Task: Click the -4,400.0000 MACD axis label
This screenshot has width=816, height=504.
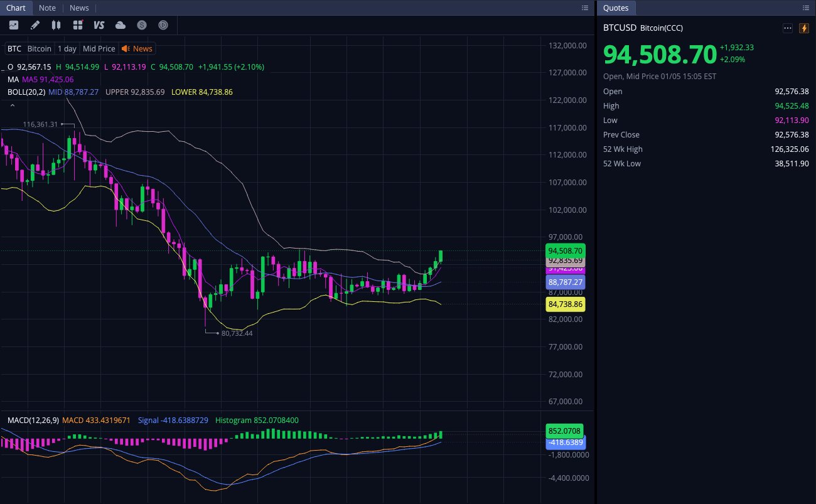Action: pos(567,478)
